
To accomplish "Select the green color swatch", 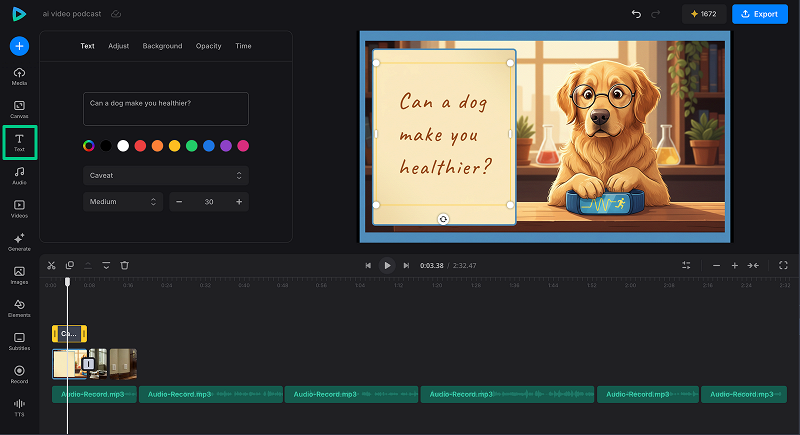I will (192, 146).
